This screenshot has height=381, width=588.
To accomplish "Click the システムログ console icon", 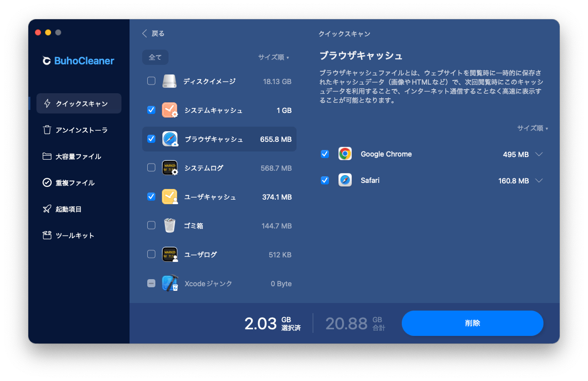I will [170, 168].
